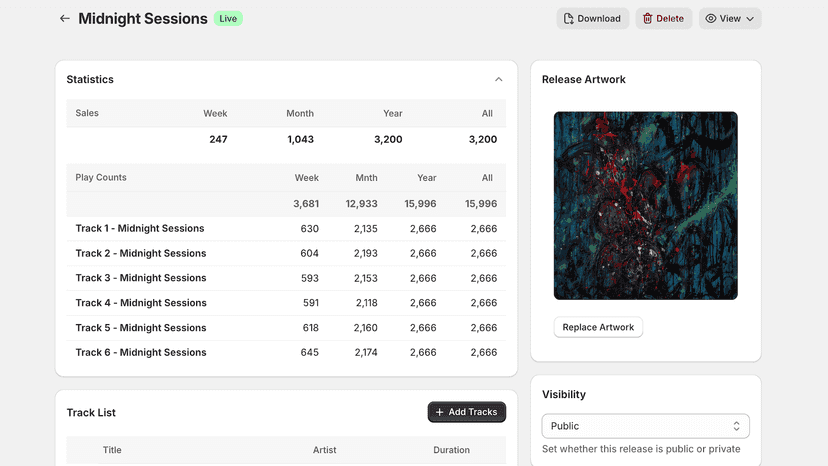Click the Title column header in Track List
Image resolution: width=828 pixels, height=466 pixels.
[x=112, y=450]
